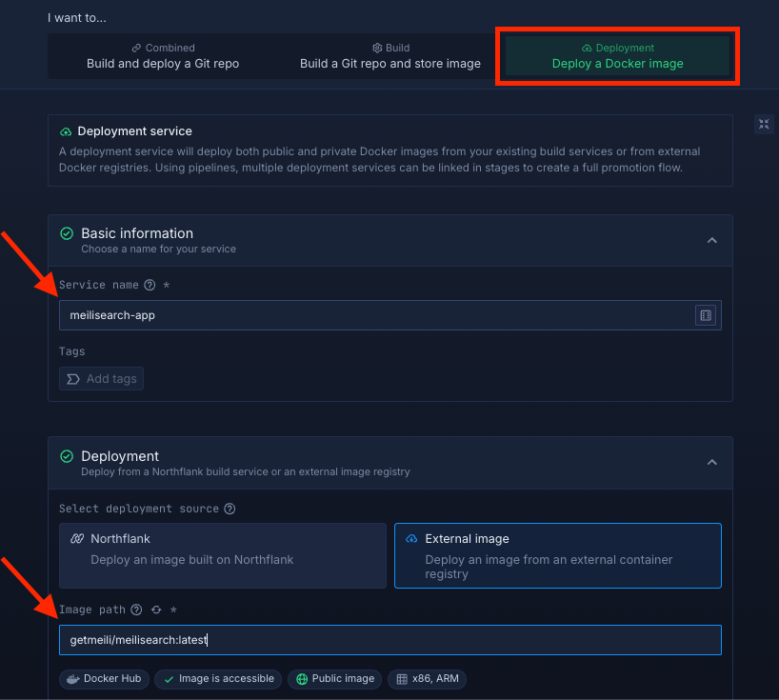Select the Combined build and deploy tab
This screenshot has width=779, height=700.
click(x=163, y=56)
